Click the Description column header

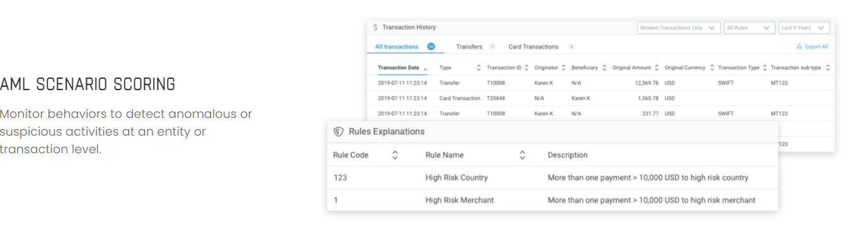pos(568,155)
